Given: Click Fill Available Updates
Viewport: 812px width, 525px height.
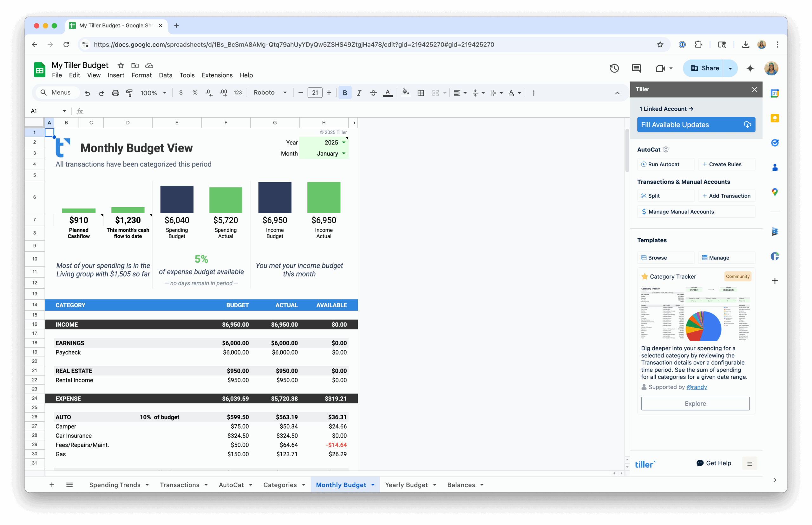Looking at the screenshot, I should click(x=696, y=125).
